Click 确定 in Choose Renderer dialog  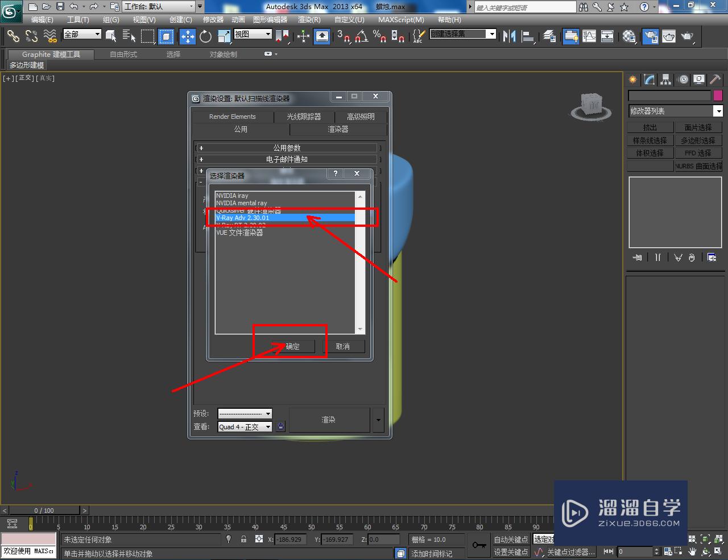click(x=292, y=346)
